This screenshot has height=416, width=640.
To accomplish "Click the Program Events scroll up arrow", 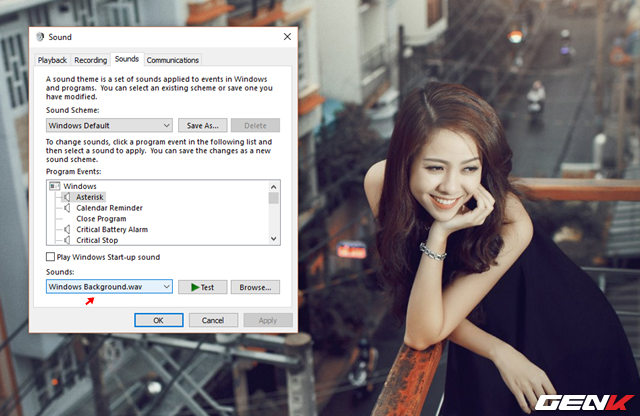I will 273,187.
